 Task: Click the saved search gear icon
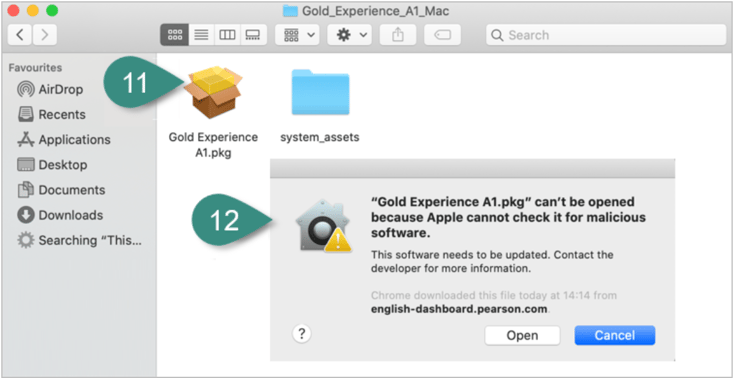[x=25, y=241]
